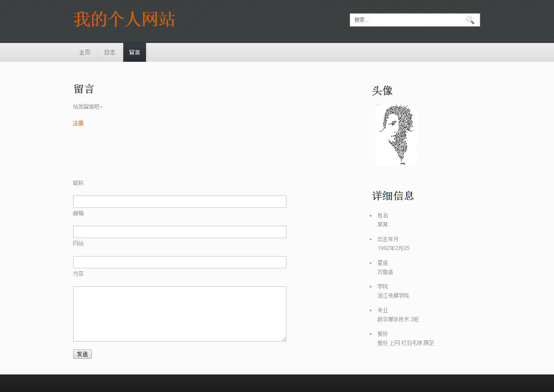
Task: Click into the 昵称 input field
Action: [179, 202]
